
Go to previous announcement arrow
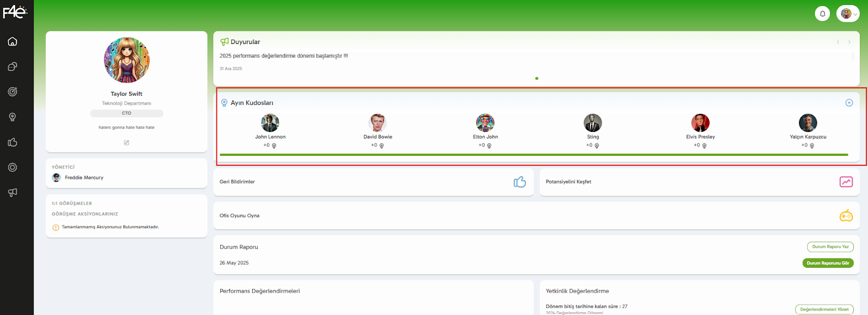click(838, 42)
